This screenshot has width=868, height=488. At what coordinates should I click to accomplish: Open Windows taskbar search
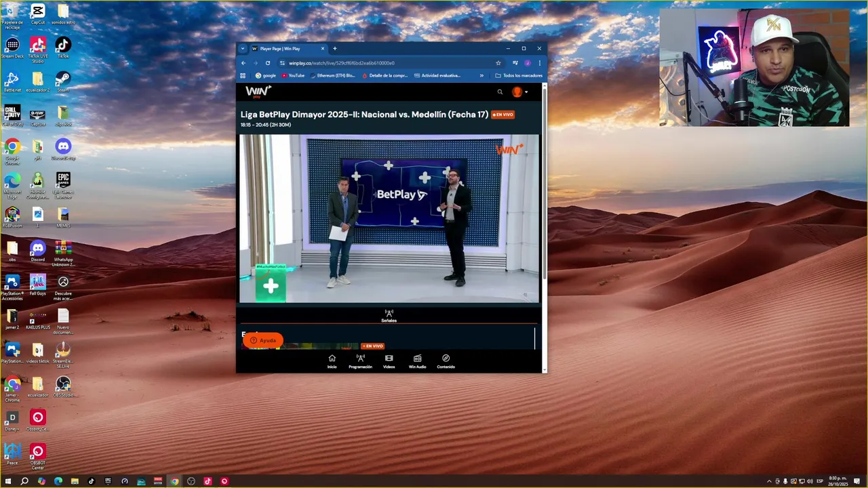pos(24,481)
